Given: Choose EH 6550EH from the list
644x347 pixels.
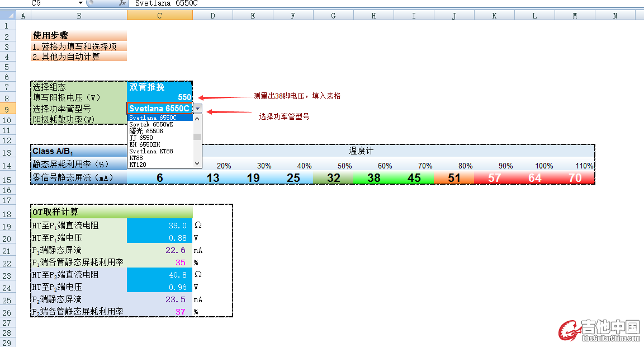Looking at the screenshot, I should click(x=160, y=144).
